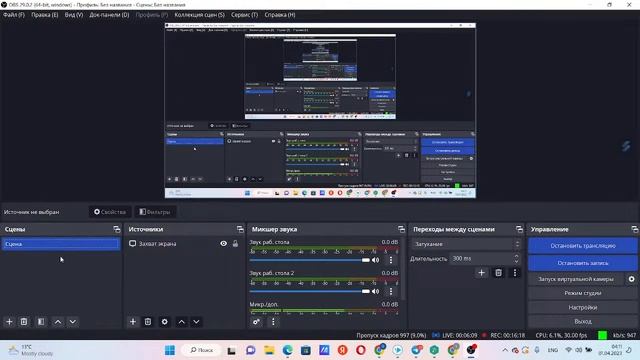Image resolution: width=640 pixels, height=360 pixels.
Task: Open options dots for Звук раб. стола
Action: pyautogui.click(x=391, y=260)
